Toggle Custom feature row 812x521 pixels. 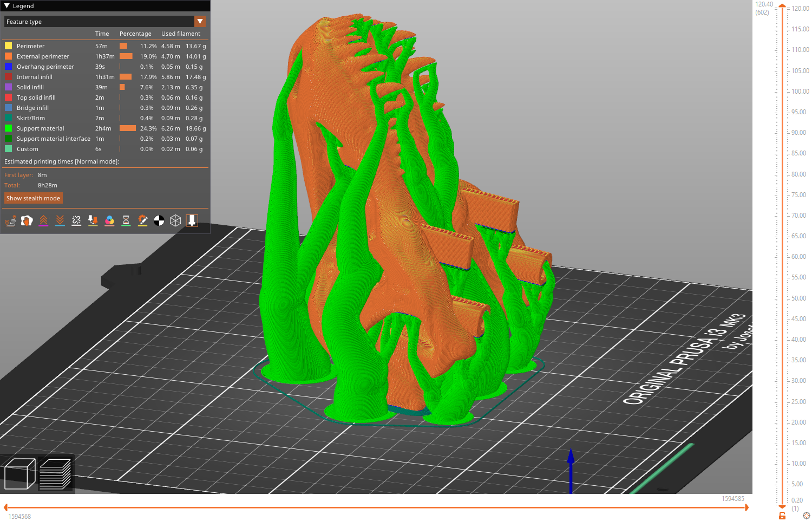(105, 149)
